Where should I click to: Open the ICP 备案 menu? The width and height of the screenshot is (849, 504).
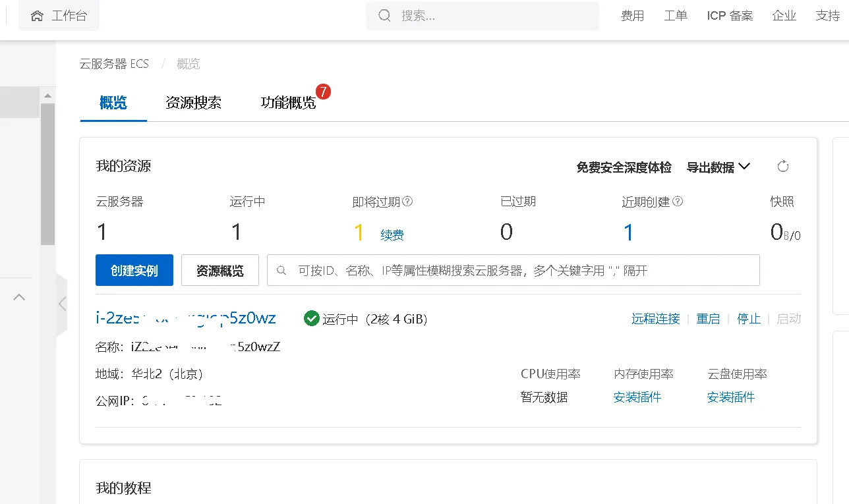(x=730, y=16)
